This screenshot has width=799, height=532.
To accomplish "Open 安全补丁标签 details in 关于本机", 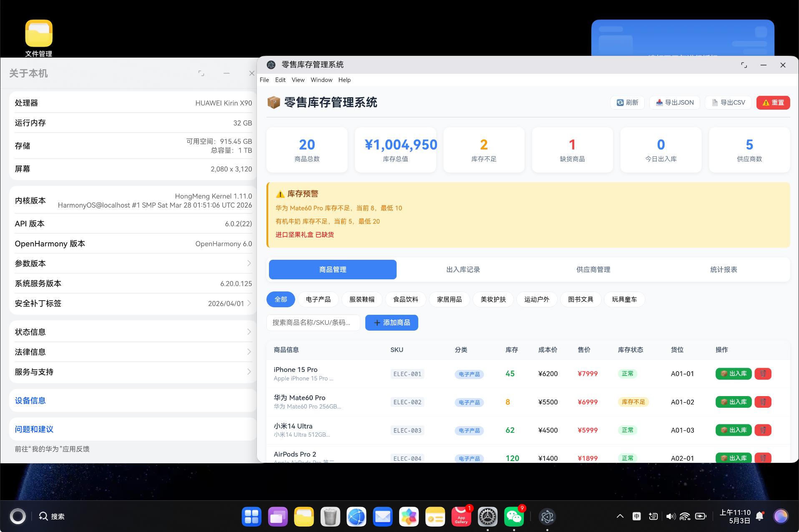I will [x=133, y=304].
